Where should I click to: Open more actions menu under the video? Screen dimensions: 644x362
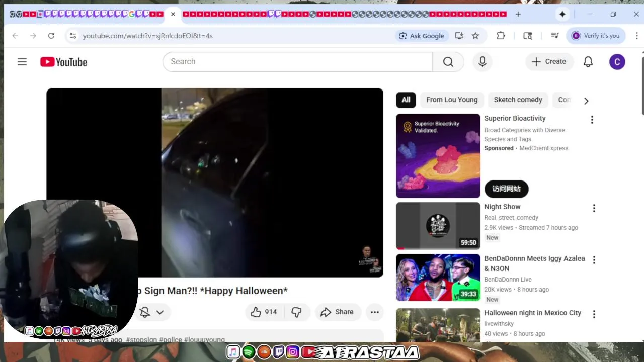click(375, 312)
